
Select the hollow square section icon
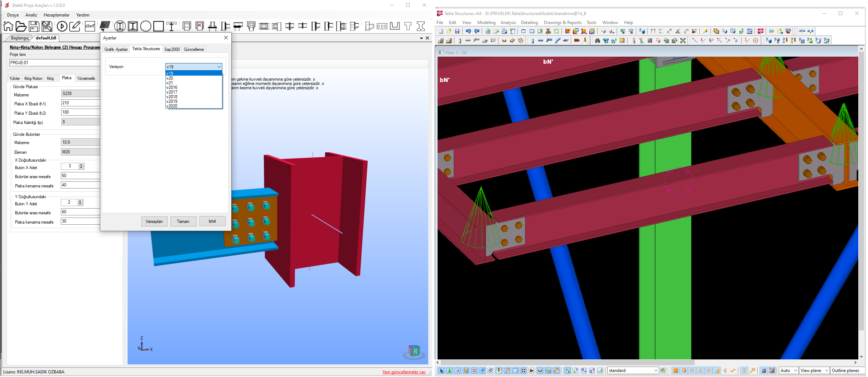158,26
